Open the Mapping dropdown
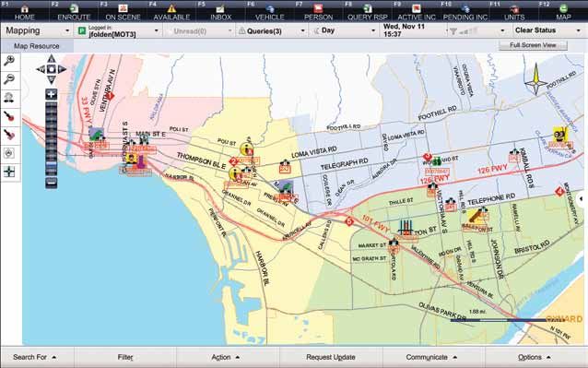This screenshot has width=588, height=368. 37,30
